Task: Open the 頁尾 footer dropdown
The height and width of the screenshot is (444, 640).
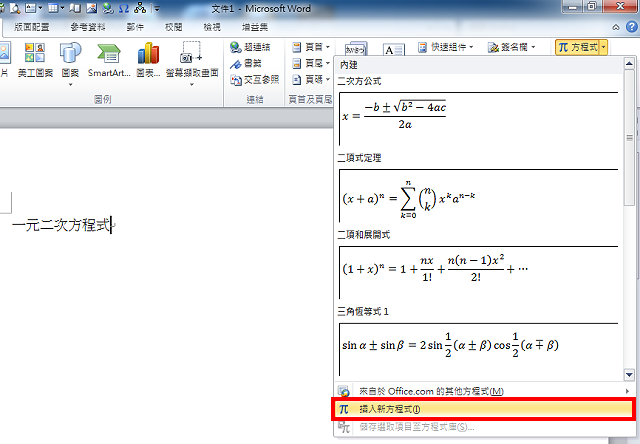Action: coord(311,63)
